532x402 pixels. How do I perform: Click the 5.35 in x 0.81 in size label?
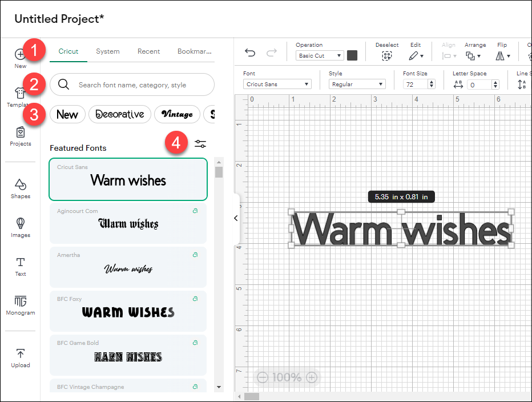click(401, 197)
